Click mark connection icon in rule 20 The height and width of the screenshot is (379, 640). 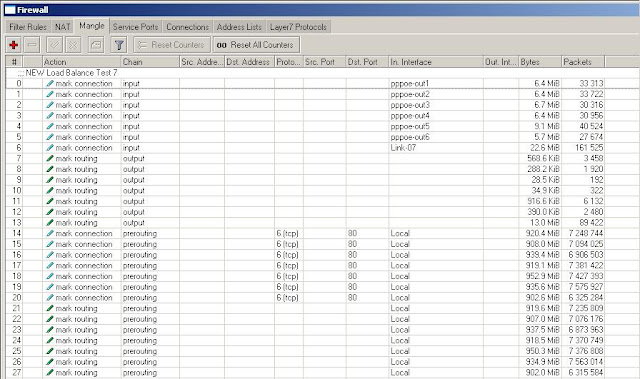[x=50, y=297]
